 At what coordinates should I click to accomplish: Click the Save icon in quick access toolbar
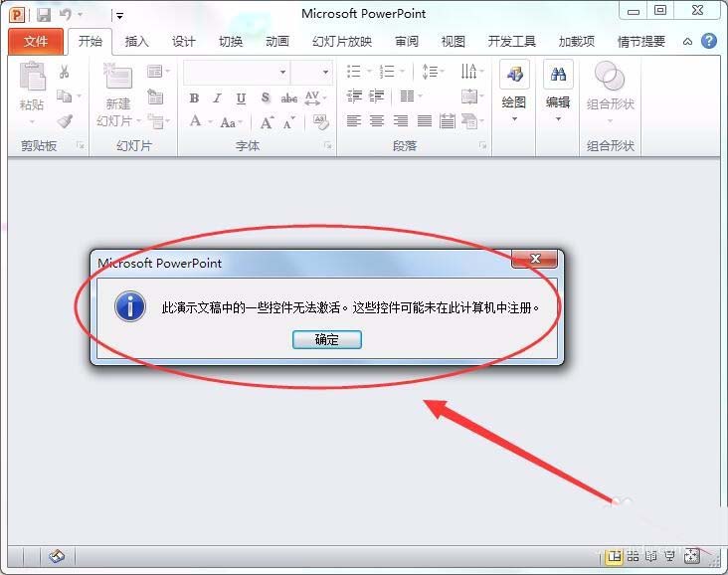coord(44,15)
